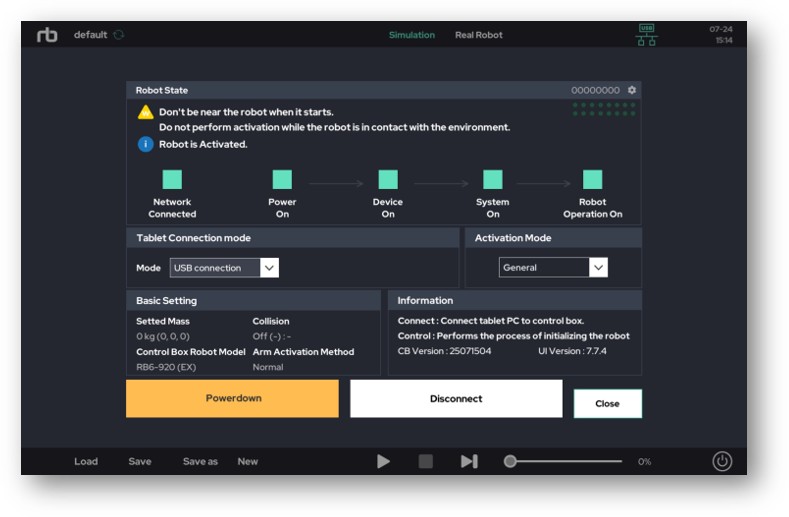Open the General Activation Mode dropdown
The width and height of the screenshot is (789, 517).
(553, 267)
